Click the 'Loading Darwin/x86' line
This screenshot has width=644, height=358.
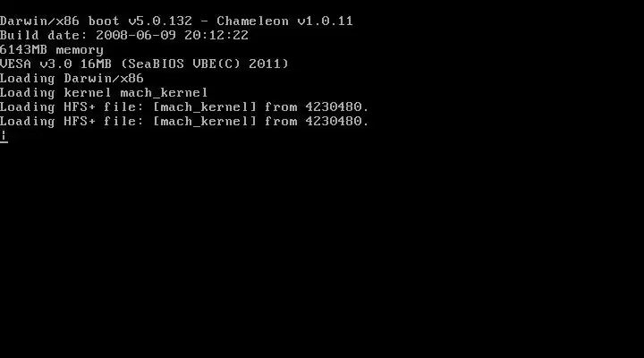tap(72, 79)
